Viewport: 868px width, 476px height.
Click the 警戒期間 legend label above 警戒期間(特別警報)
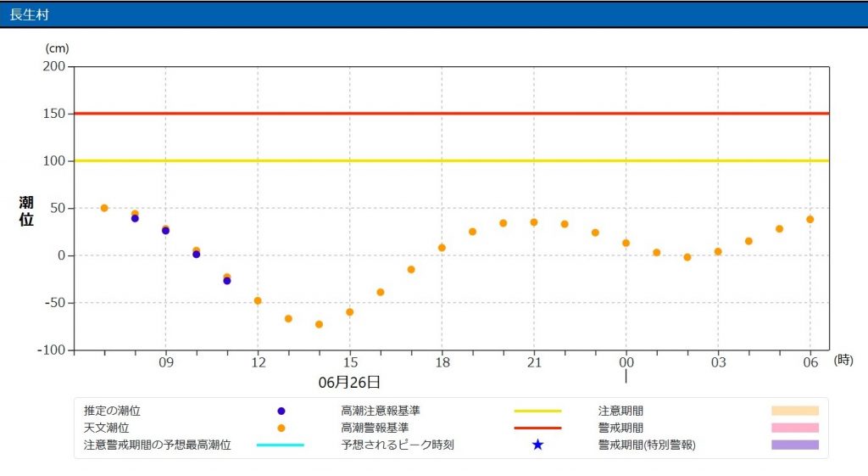click(620, 428)
